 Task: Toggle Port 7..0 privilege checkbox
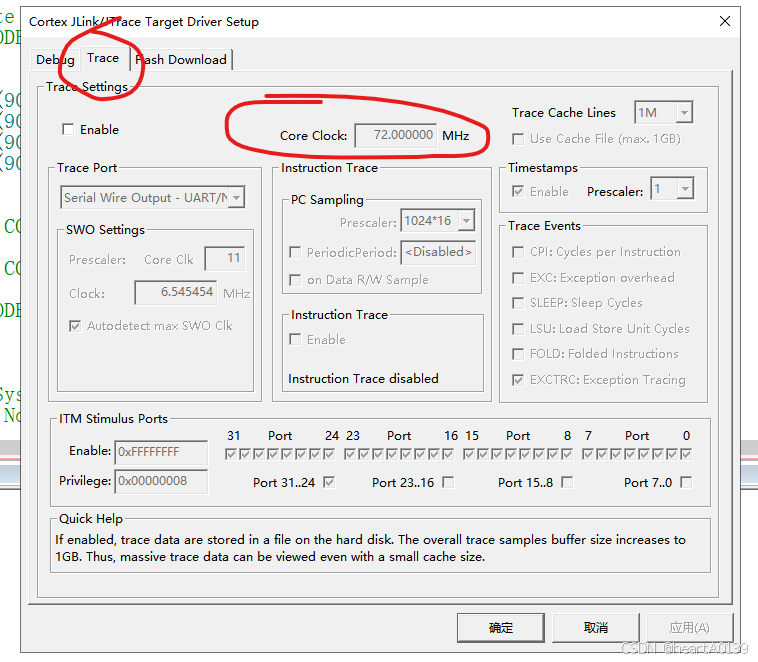pos(686,482)
